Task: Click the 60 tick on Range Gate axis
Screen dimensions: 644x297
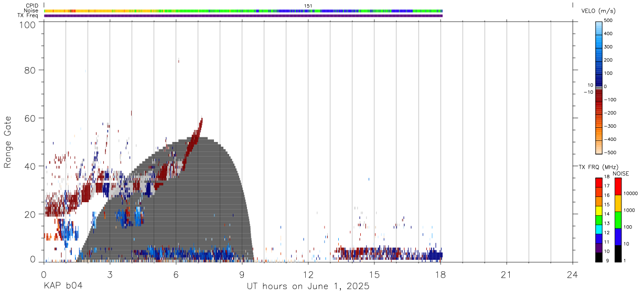Action: pyautogui.click(x=30, y=118)
